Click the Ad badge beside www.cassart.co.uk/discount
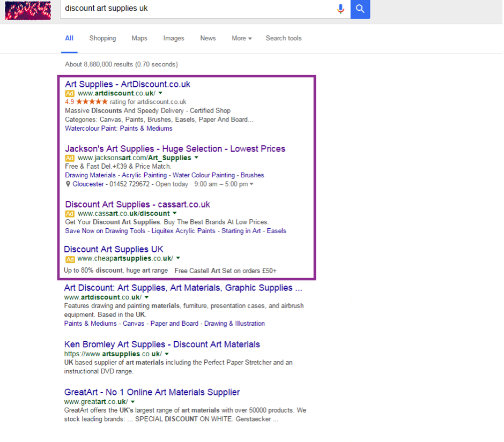Viewport: 504px width, 442px height. [x=70, y=214]
